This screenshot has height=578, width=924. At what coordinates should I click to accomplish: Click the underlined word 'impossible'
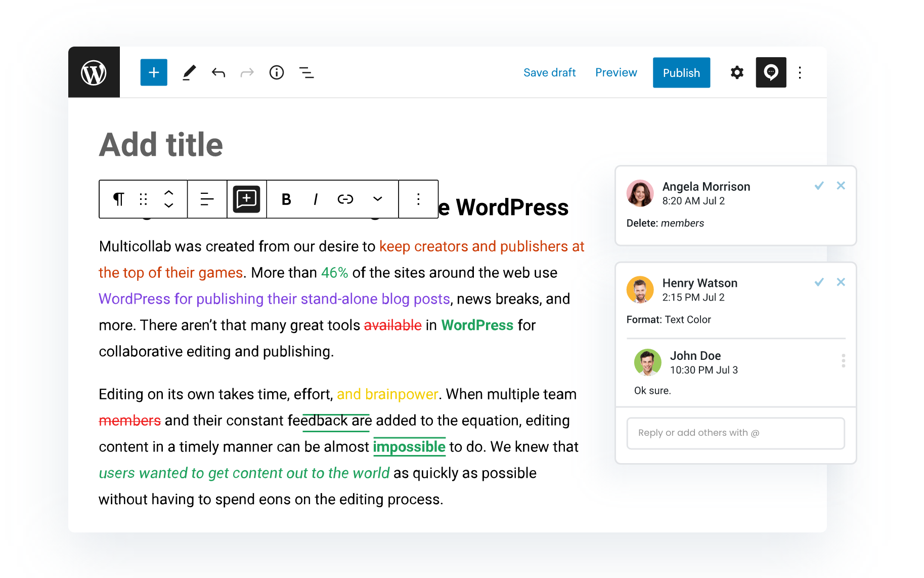tap(409, 447)
